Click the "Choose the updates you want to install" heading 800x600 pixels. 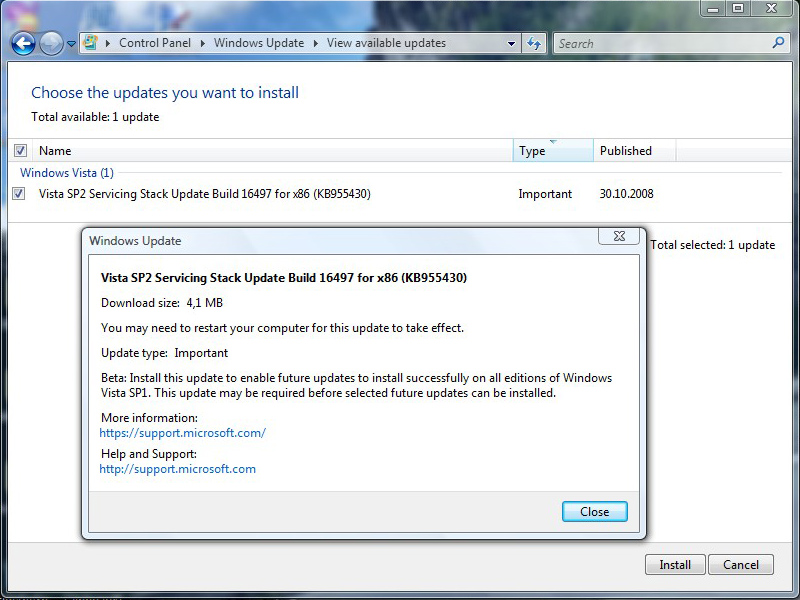165,93
